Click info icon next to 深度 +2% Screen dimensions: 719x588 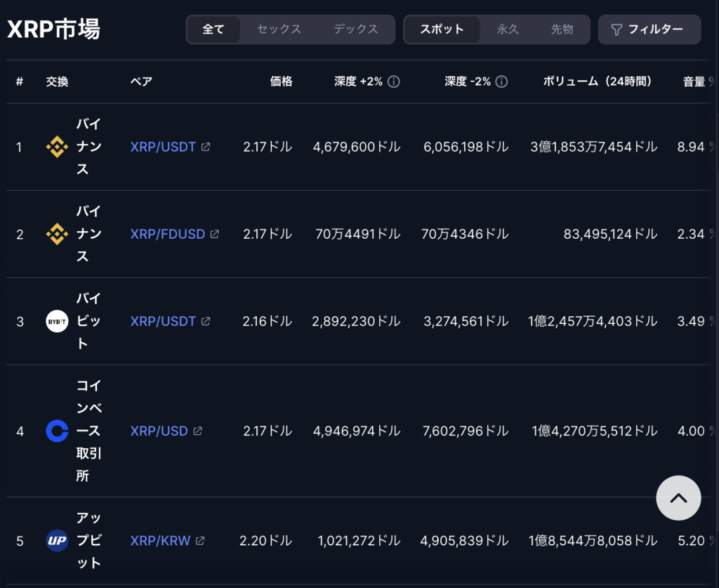(394, 81)
